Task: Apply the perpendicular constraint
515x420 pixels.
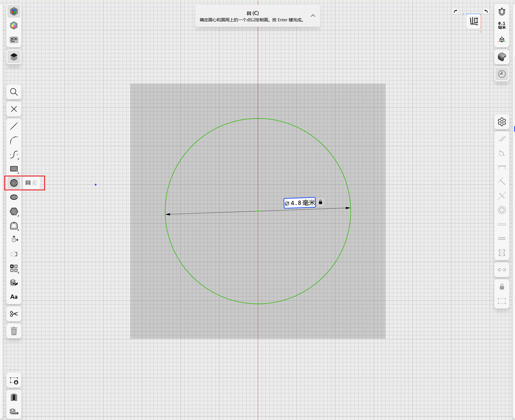Action: [502, 182]
